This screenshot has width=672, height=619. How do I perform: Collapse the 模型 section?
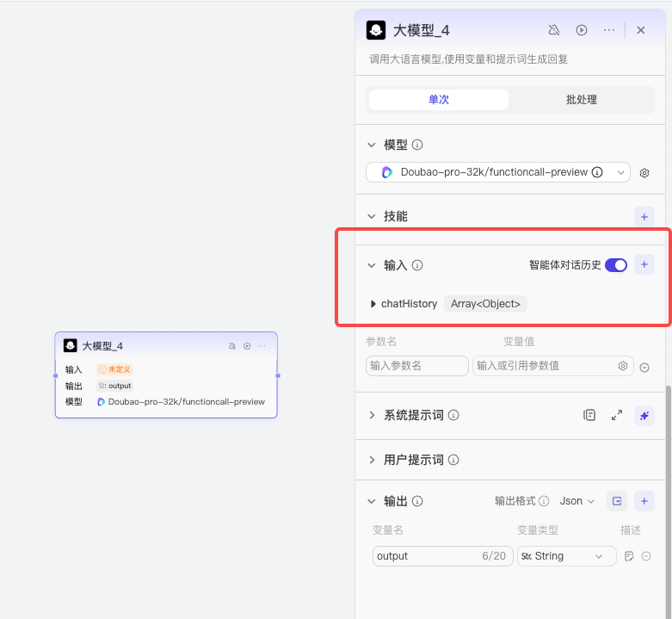[x=372, y=145]
